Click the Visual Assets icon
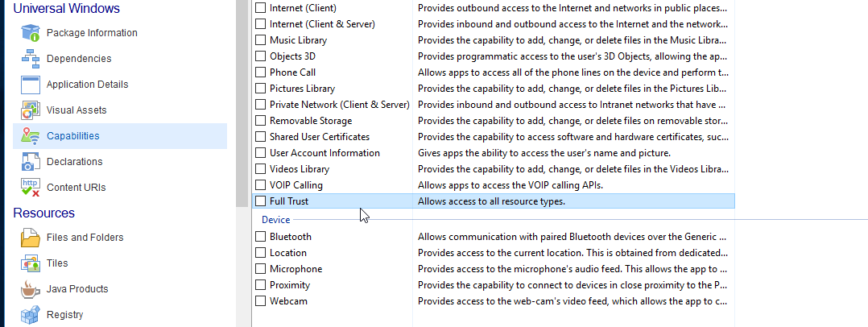This screenshot has width=868, height=327. [31, 110]
